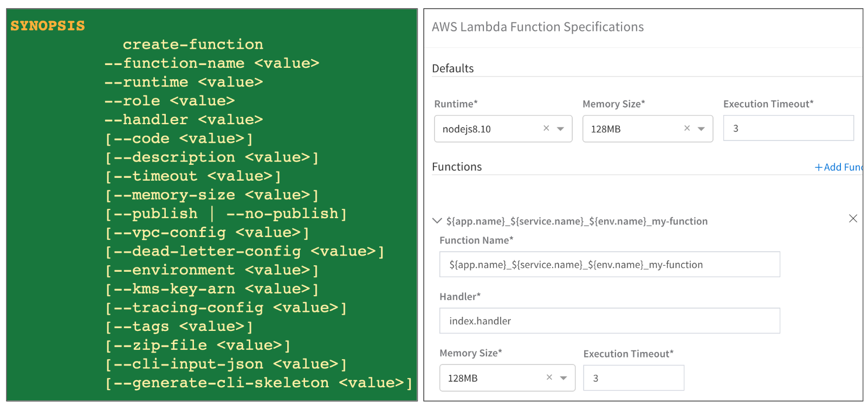Click the --runtime <value> line

pyautogui.click(x=184, y=82)
